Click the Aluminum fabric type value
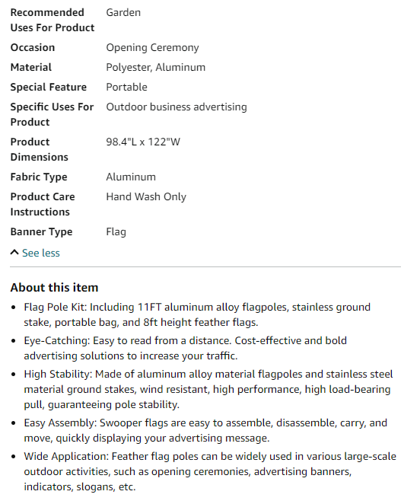 131,177
